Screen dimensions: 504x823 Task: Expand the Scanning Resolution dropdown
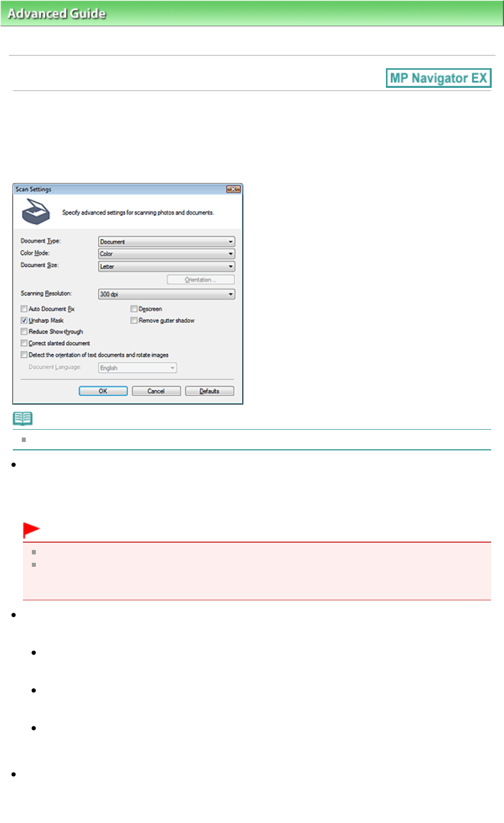coord(167,294)
